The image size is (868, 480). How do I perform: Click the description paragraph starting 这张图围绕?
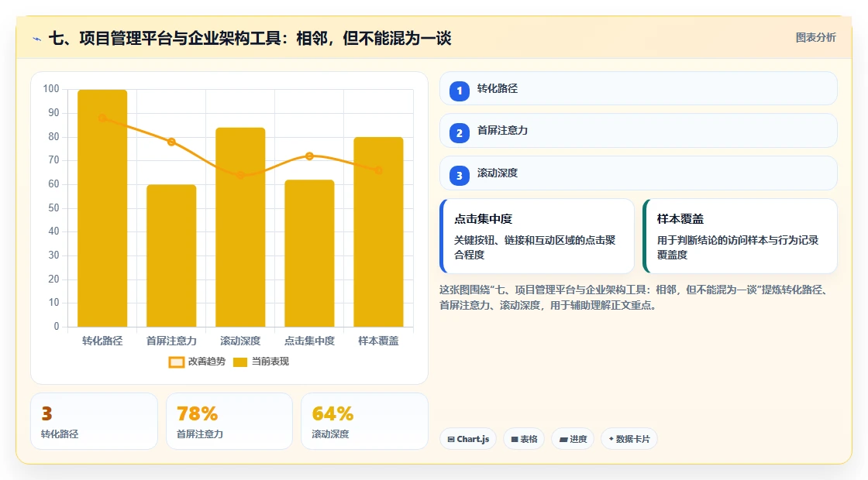pyautogui.click(x=635, y=297)
